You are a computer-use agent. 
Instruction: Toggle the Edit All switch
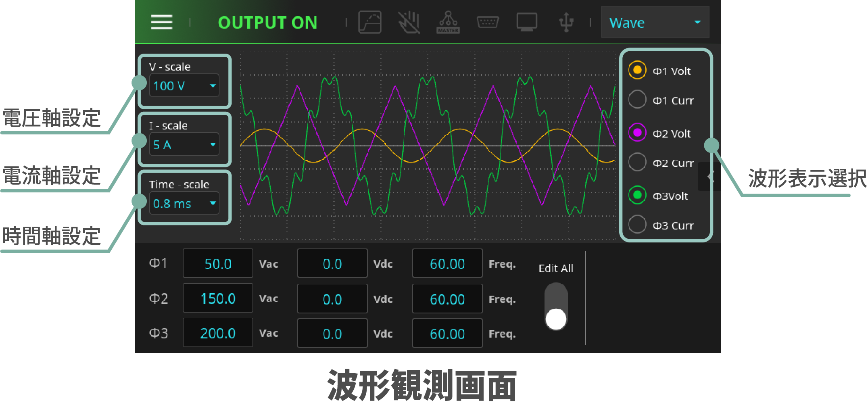tap(556, 307)
